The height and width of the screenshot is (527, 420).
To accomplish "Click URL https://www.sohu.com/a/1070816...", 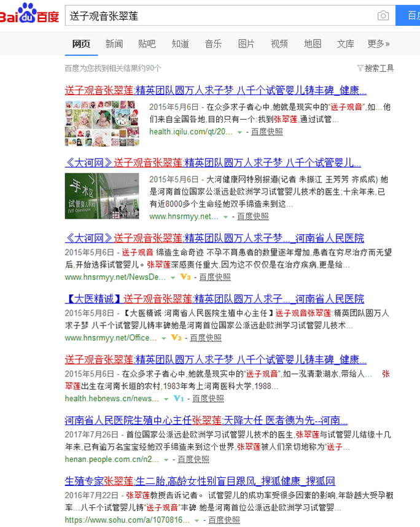I will 127,520.
